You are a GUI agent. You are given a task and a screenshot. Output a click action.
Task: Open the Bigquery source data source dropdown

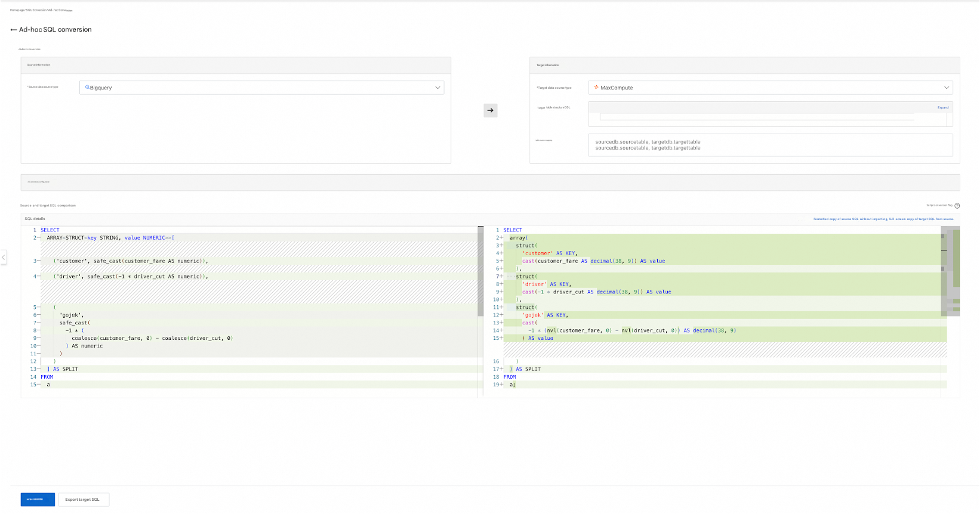pos(262,88)
